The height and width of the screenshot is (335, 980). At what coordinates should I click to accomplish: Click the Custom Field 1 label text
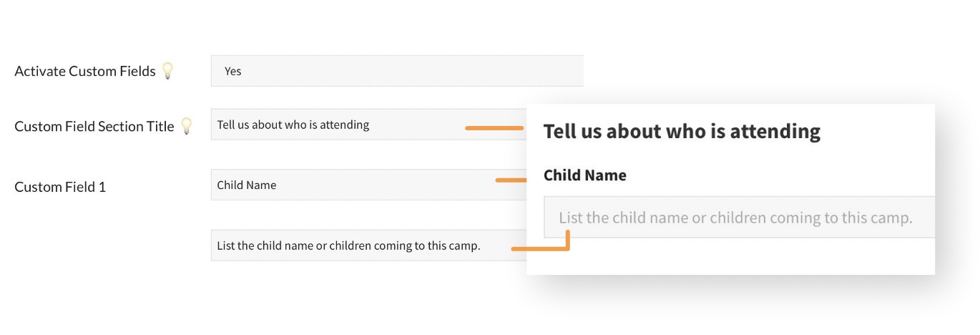(60, 187)
